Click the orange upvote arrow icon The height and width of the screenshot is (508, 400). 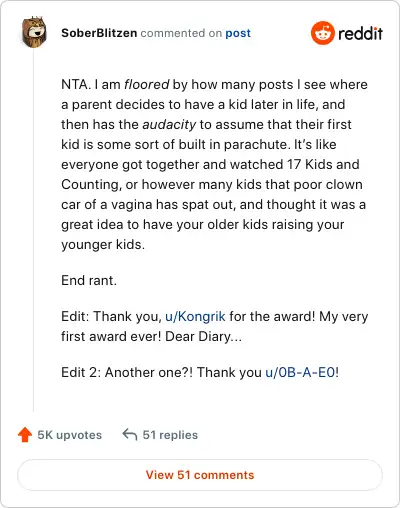[x=25, y=435]
